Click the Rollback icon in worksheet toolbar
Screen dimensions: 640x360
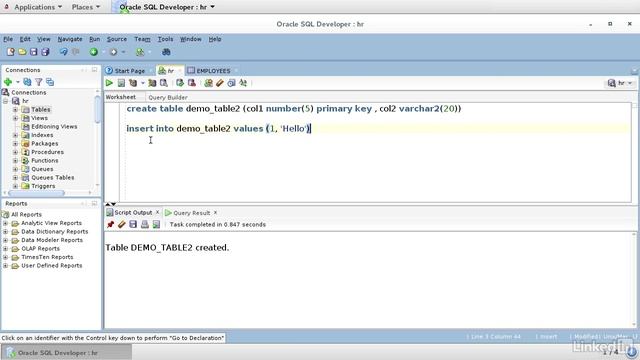(x=191, y=83)
